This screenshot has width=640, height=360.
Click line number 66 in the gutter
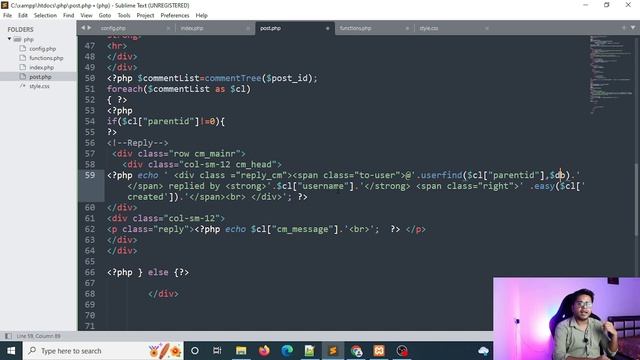(90, 272)
